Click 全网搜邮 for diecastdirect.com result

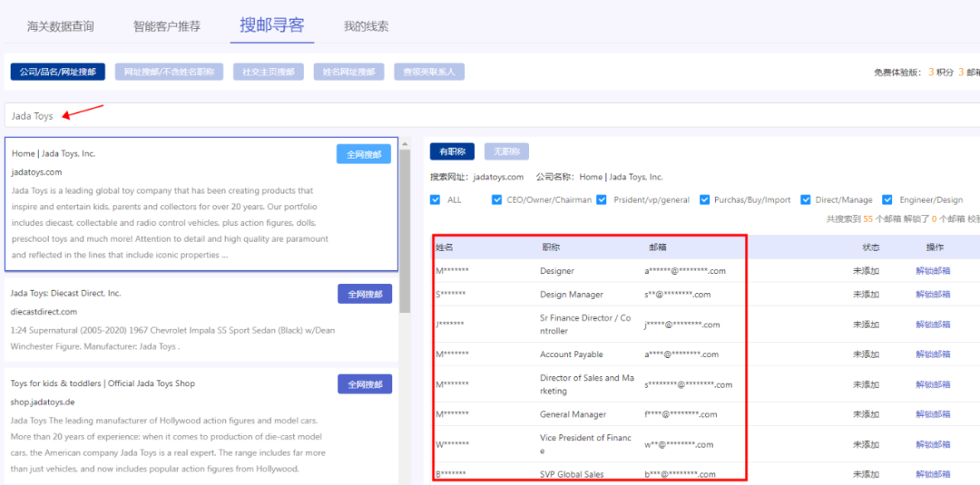tap(365, 294)
